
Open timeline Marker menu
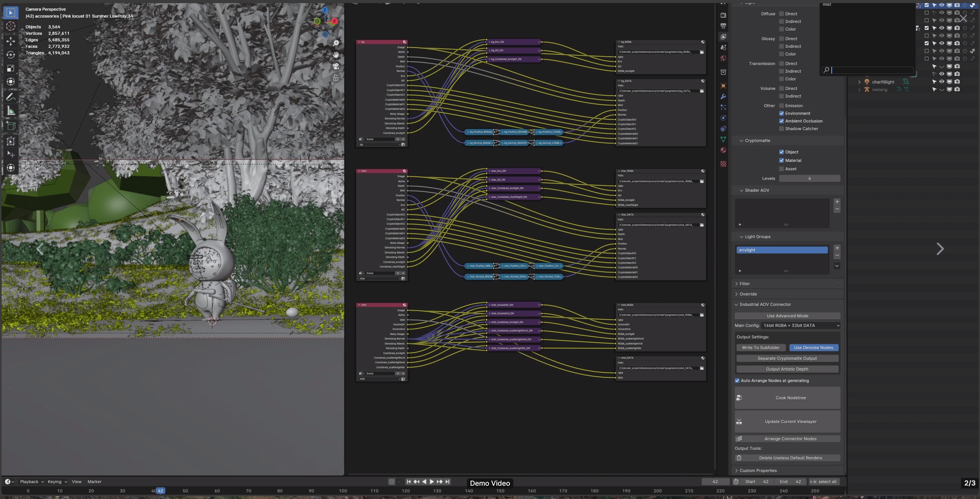[x=94, y=481]
